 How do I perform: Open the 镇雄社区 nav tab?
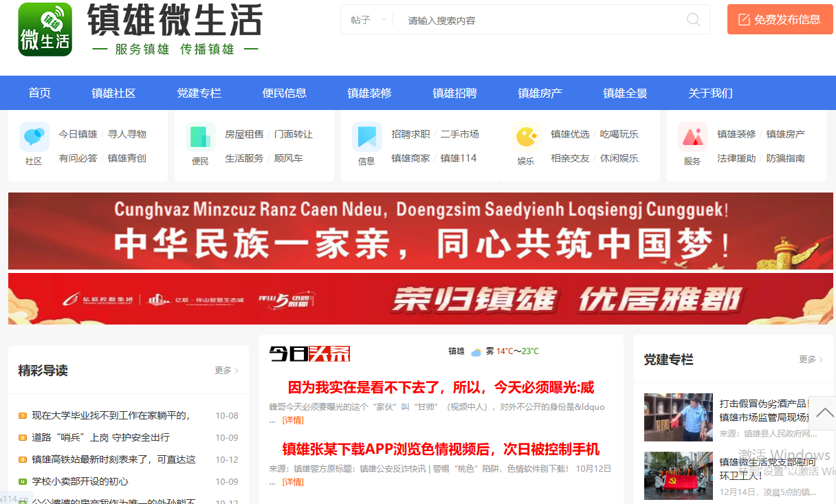[x=114, y=93]
